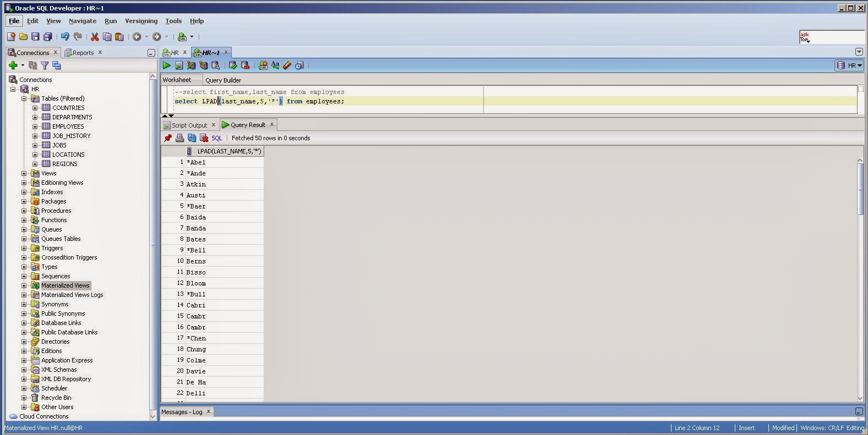Click the ask search field

pos(832,37)
